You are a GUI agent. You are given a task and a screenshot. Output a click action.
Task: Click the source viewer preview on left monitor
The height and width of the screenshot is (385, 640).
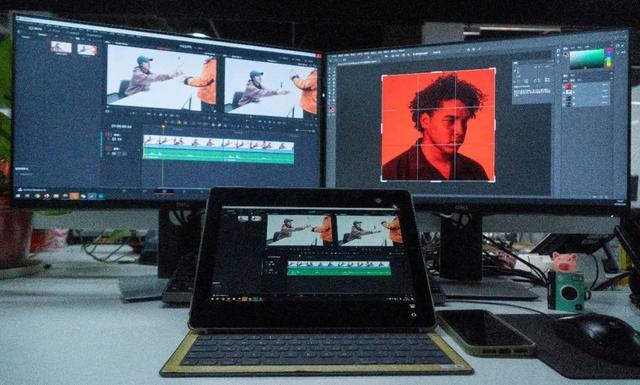162,77
